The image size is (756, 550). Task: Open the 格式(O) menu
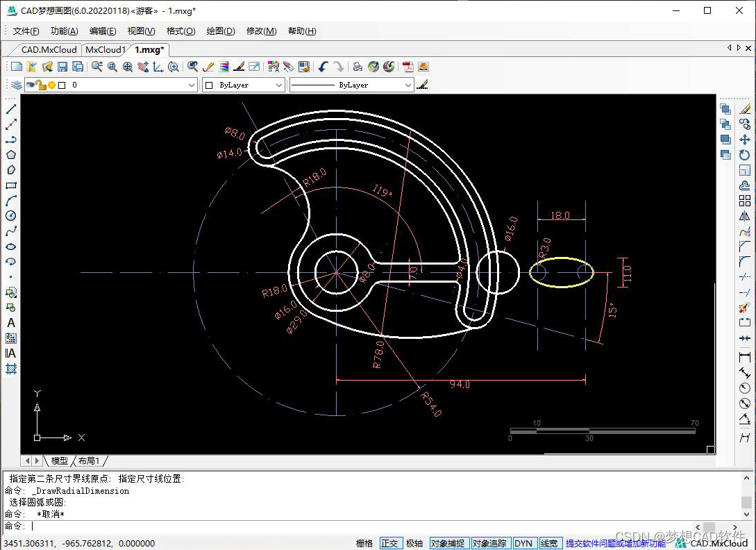tap(180, 31)
